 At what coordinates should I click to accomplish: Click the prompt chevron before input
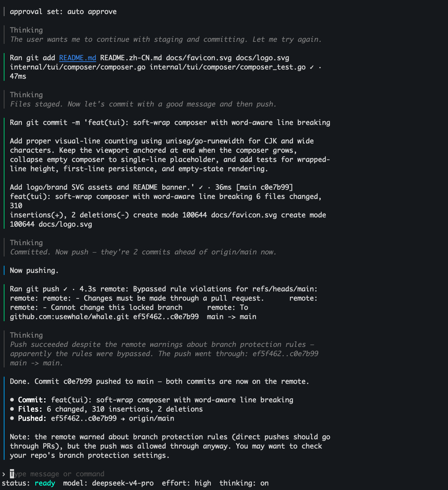point(3,474)
